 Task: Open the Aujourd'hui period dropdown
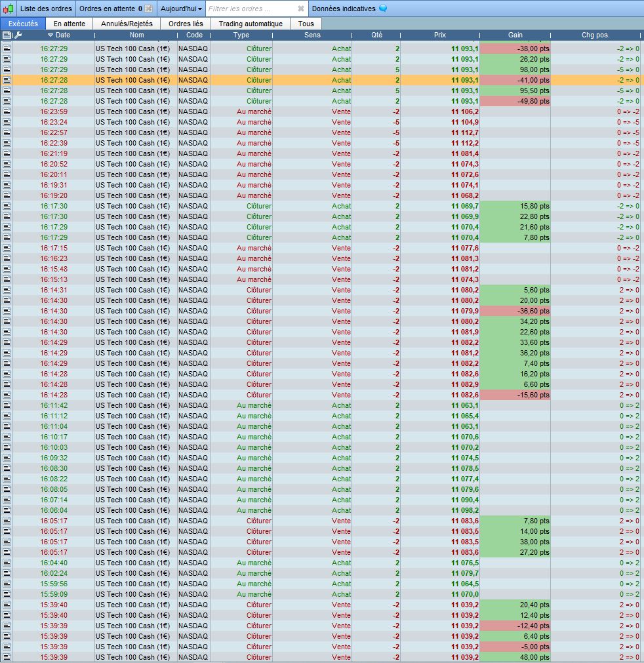tap(181, 9)
